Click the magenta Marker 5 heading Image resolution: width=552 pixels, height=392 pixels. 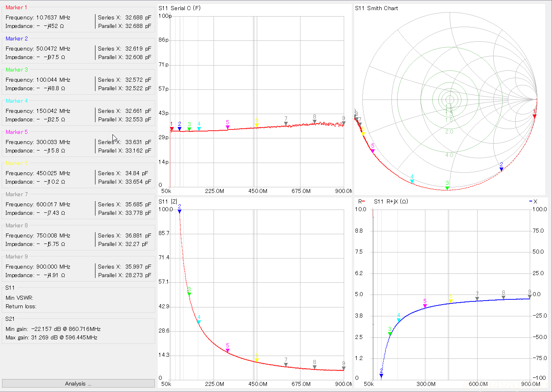pyautogui.click(x=17, y=132)
